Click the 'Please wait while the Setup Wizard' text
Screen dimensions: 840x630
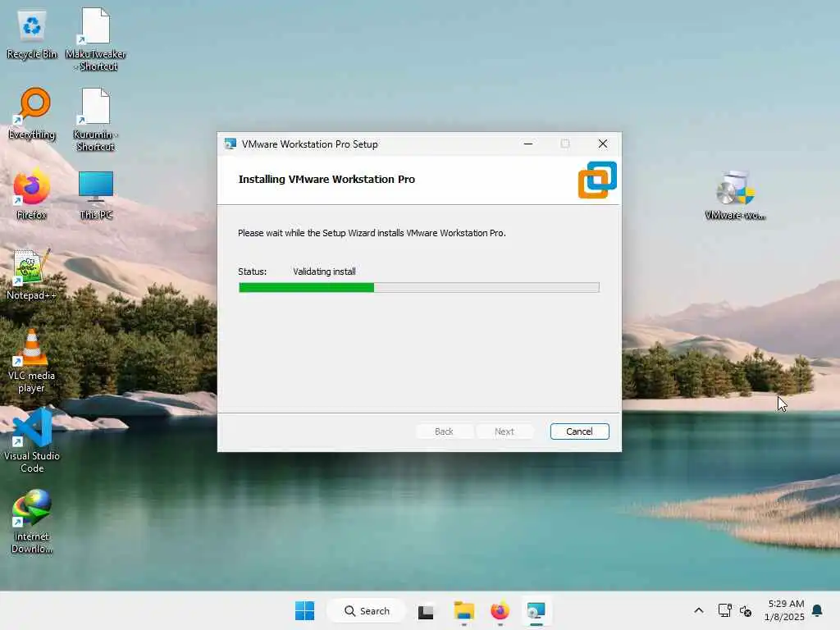click(372, 233)
